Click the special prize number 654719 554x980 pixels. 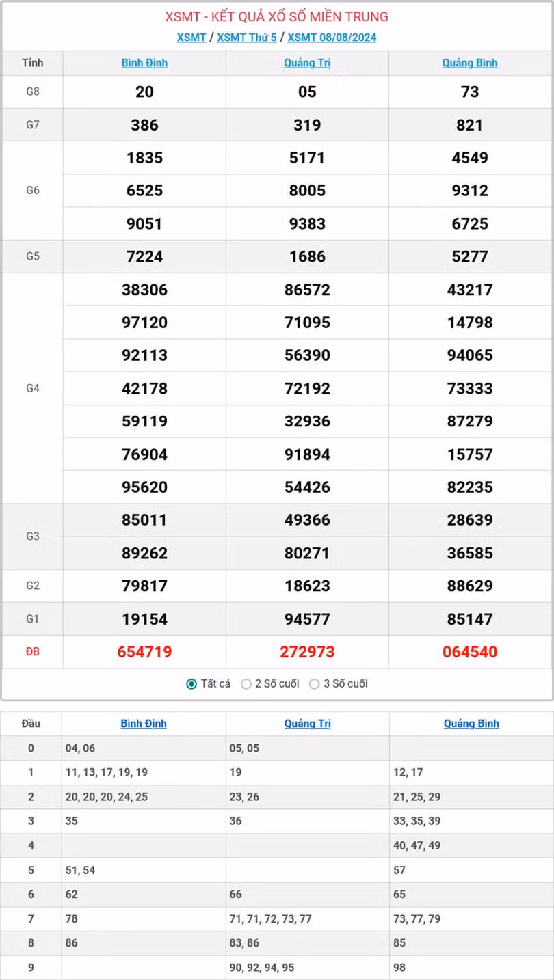click(x=144, y=652)
